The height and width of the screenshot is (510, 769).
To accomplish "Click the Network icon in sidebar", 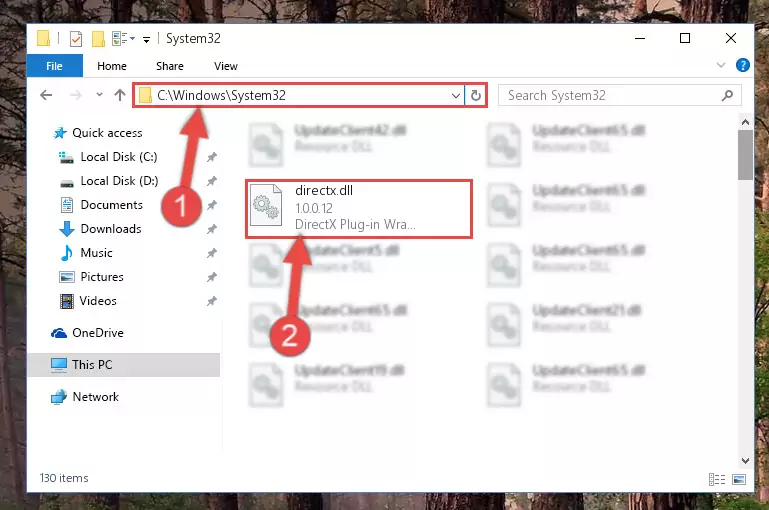I will tap(59, 397).
